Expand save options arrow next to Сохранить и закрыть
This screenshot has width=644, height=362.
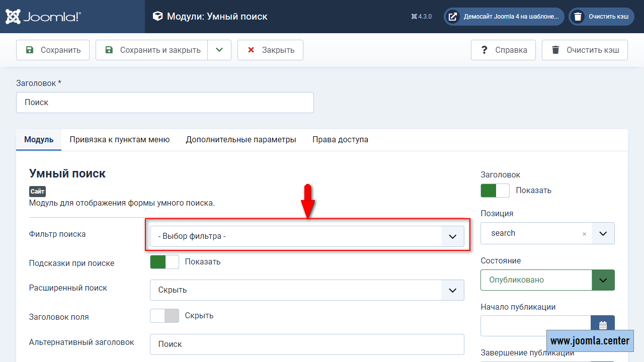click(x=219, y=50)
